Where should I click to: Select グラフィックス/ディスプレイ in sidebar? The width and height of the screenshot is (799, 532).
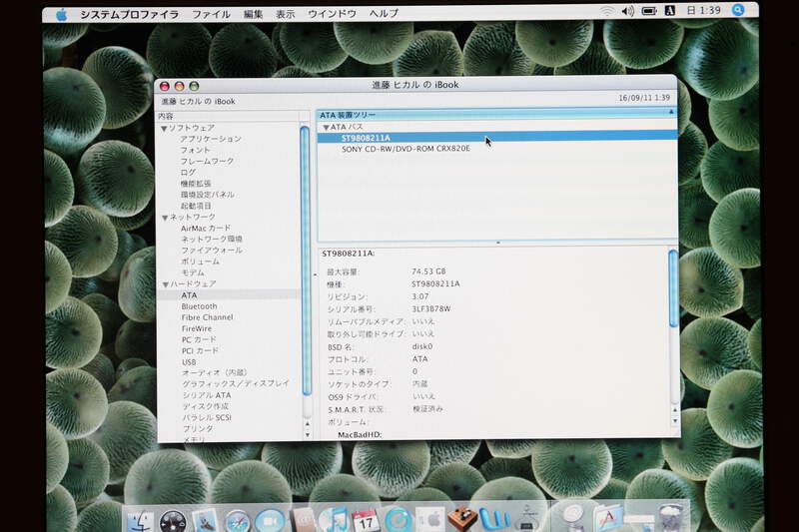tap(236, 383)
